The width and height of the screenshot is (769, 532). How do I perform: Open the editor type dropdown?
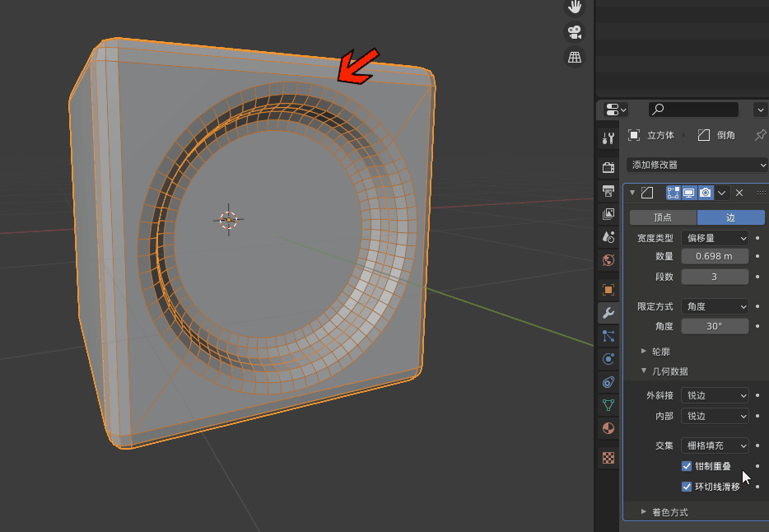[616, 110]
